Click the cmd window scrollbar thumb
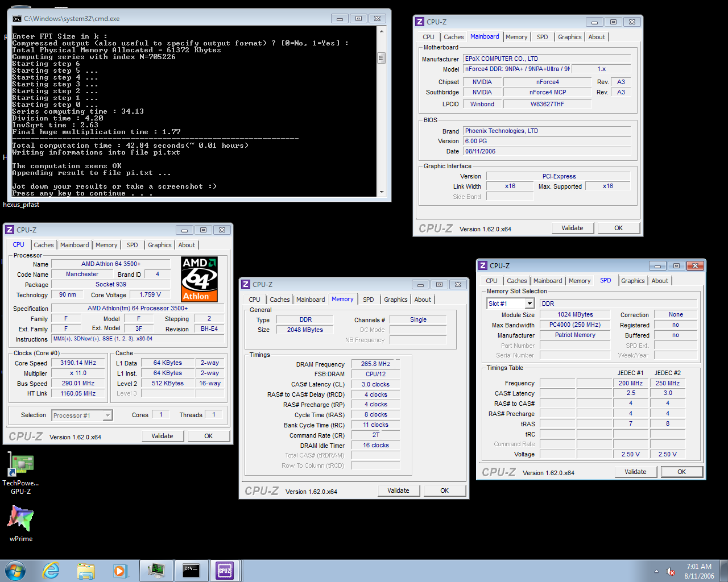728x582 pixels. pos(382,58)
